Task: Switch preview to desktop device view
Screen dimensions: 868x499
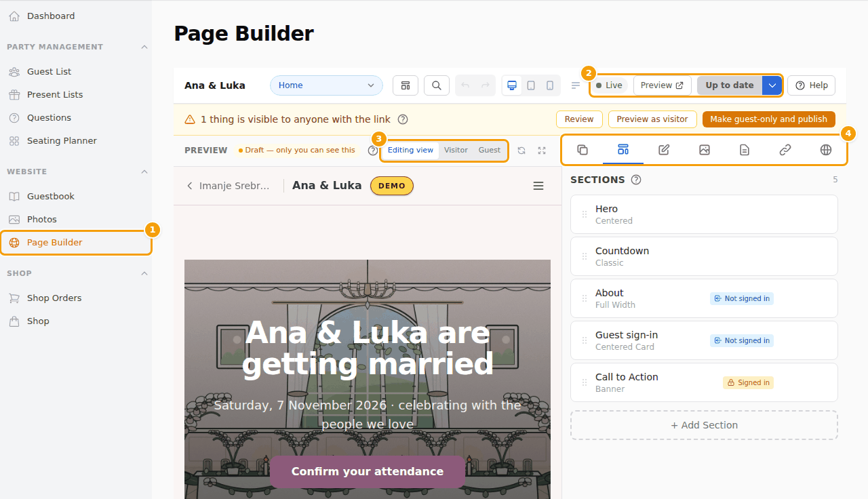Action: pos(512,85)
